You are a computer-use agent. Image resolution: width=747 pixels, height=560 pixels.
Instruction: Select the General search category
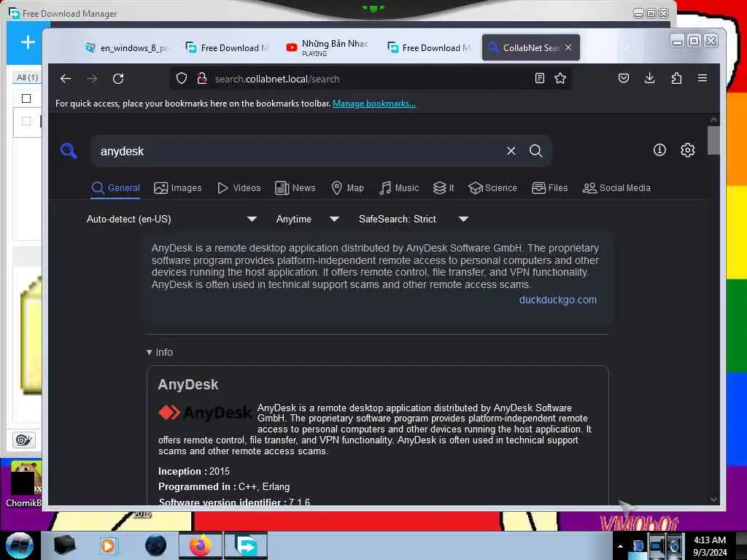[116, 188]
